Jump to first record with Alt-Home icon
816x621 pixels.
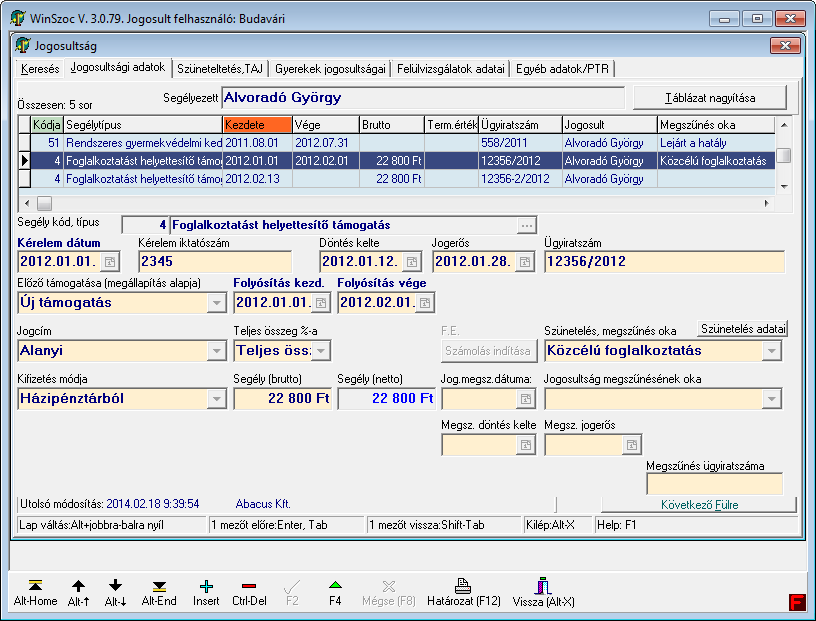point(35,586)
